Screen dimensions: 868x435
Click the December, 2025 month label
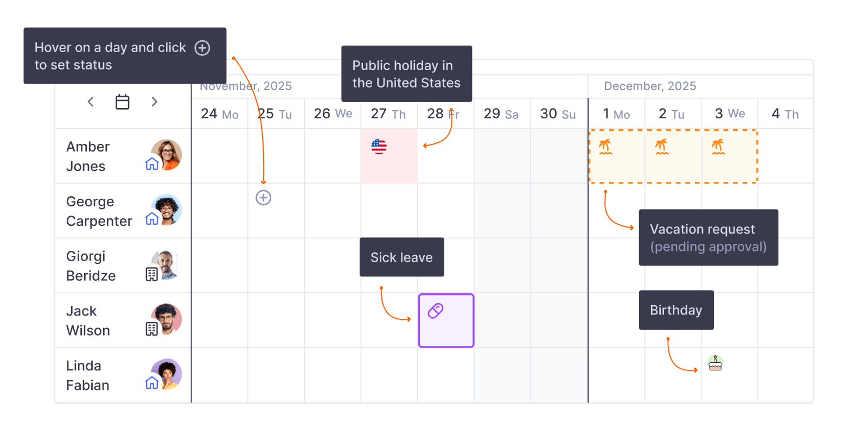click(x=650, y=86)
